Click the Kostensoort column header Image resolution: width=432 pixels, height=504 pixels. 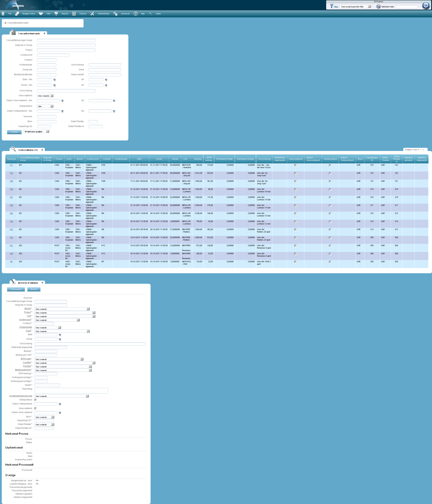93,159
